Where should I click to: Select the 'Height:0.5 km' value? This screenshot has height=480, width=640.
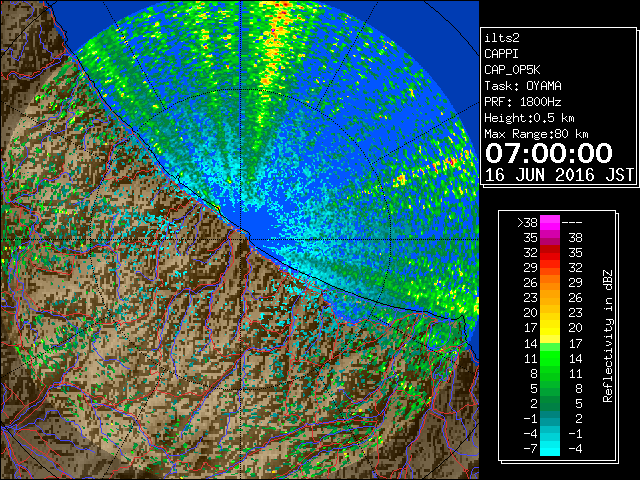point(529,118)
